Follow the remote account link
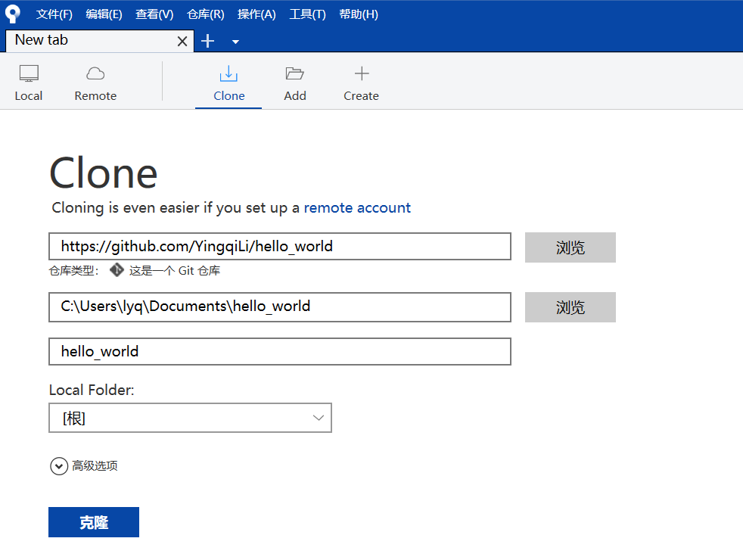743x560 pixels. tap(357, 207)
